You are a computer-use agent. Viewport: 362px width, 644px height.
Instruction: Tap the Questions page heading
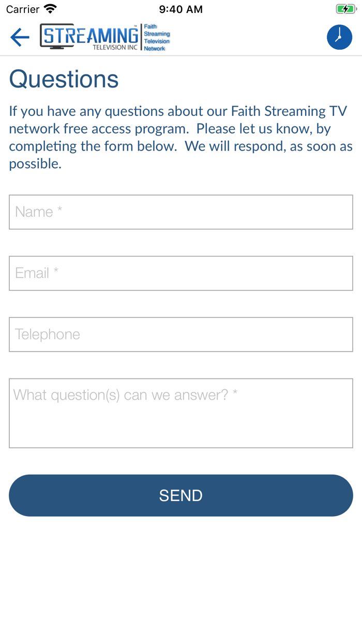point(64,79)
